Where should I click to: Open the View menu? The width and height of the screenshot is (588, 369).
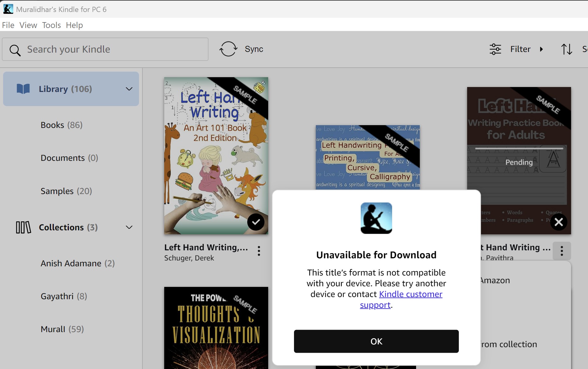coord(28,25)
